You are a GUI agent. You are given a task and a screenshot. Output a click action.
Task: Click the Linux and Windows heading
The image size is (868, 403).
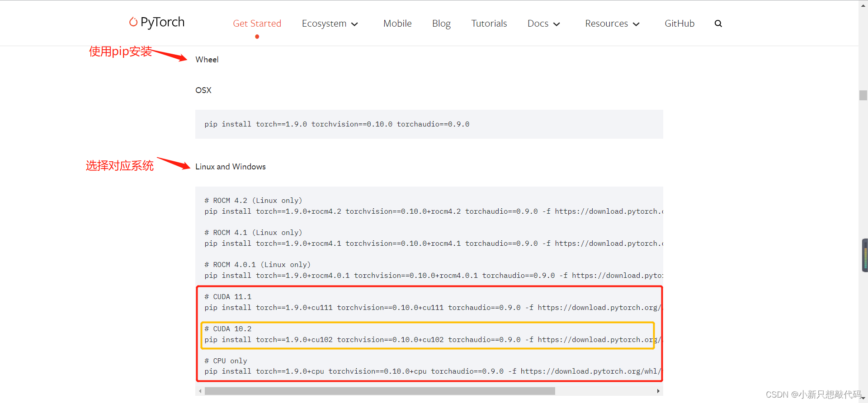(231, 167)
